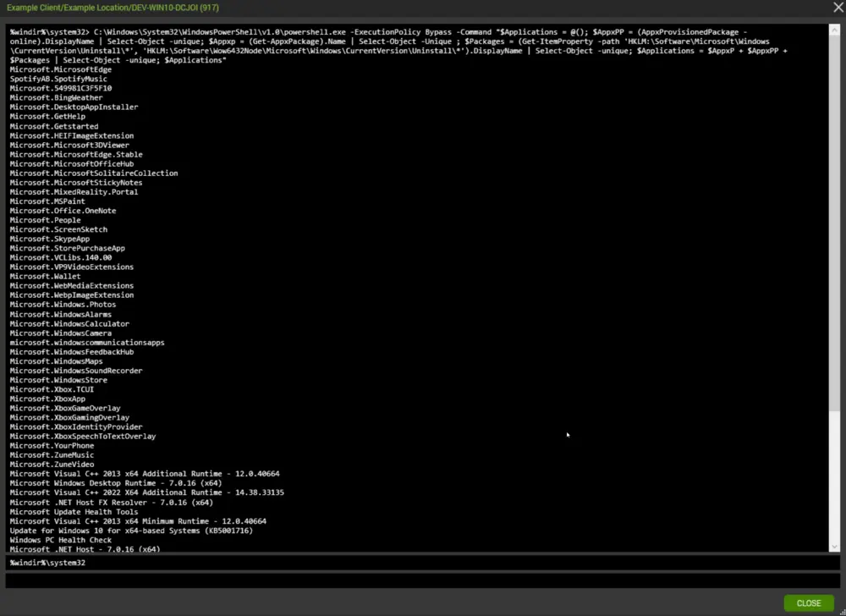This screenshot has height=616, width=846.
Task: Select the Microsoft.XboxGamingOverlay line
Action: point(69,417)
